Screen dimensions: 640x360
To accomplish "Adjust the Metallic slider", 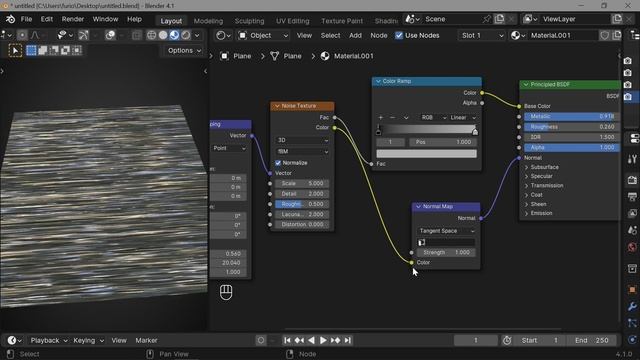I will tap(572, 117).
